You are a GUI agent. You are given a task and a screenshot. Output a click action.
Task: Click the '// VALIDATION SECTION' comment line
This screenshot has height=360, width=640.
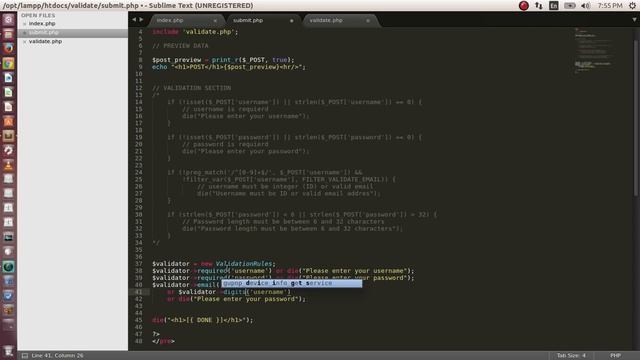coord(191,88)
